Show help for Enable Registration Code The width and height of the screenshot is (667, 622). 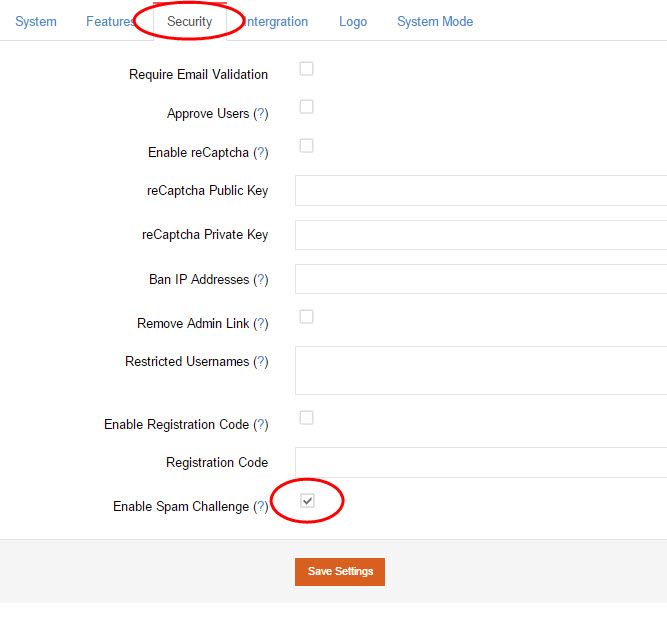click(261, 425)
